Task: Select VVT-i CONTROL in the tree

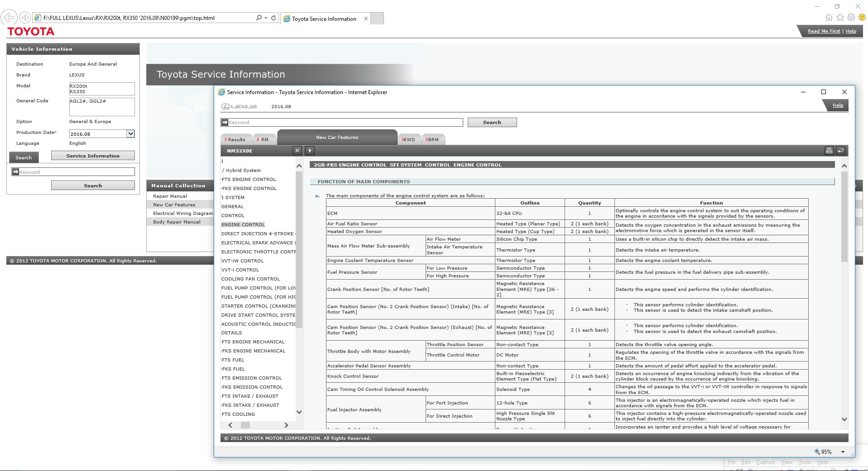Action: click(240, 270)
